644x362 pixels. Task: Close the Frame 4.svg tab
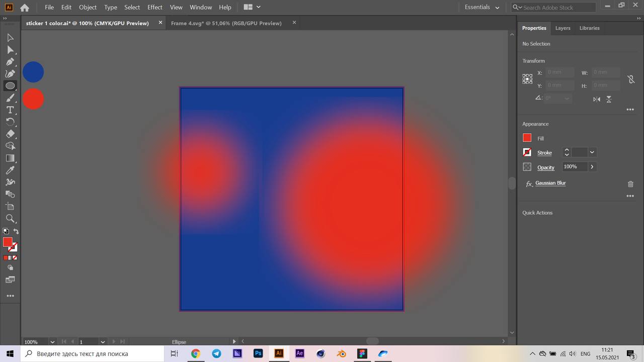[x=294, y=23]
